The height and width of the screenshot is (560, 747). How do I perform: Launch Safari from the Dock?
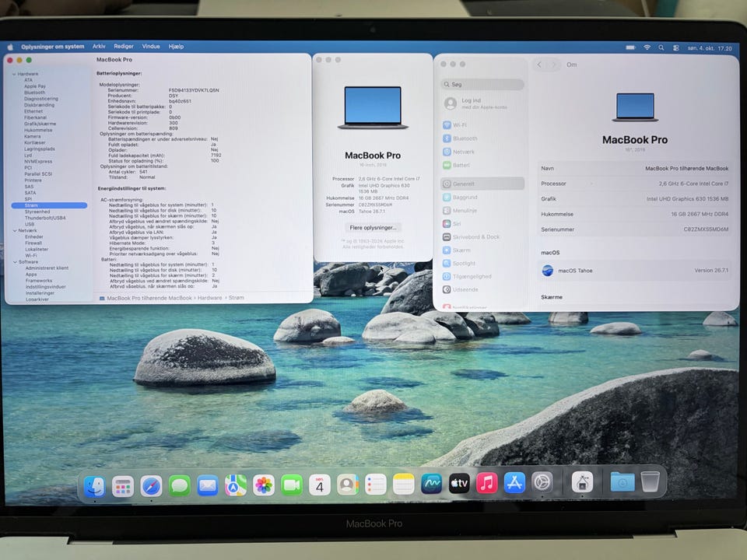[x=151, y=486]
